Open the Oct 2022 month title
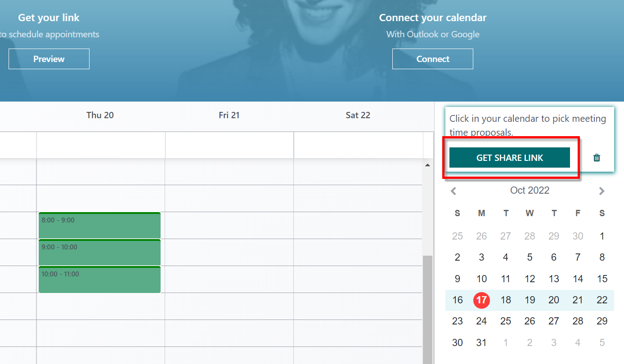The width and height of the screenshot is (624, 364). 530,191
